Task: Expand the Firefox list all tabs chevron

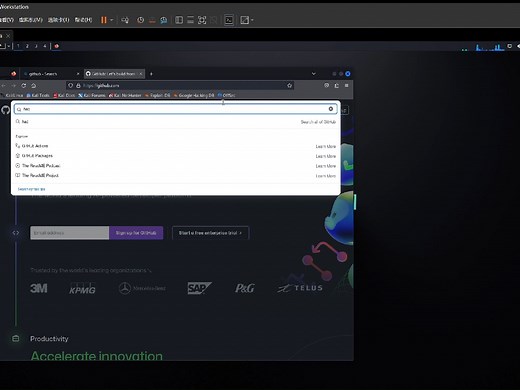Action: coord(313,74)
